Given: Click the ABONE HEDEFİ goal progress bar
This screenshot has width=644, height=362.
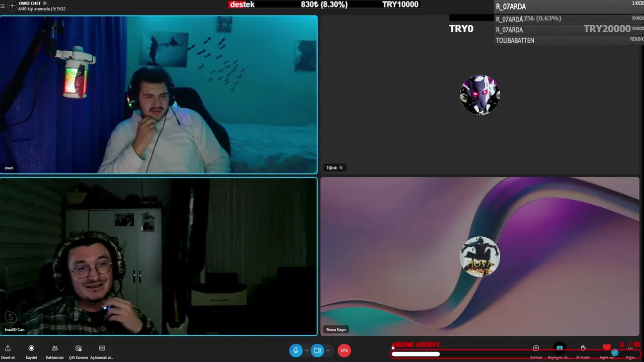Looking at the screenshot, I should (516, 354).
